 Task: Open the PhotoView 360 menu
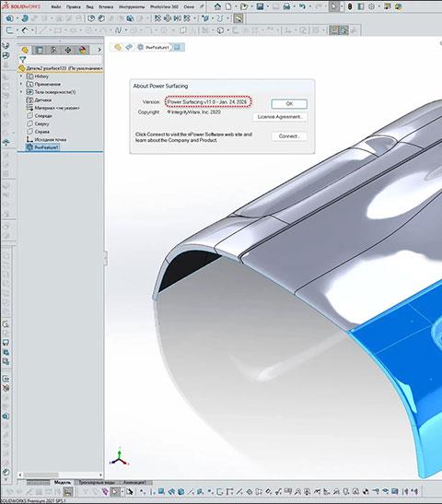(x=164, y=6)
